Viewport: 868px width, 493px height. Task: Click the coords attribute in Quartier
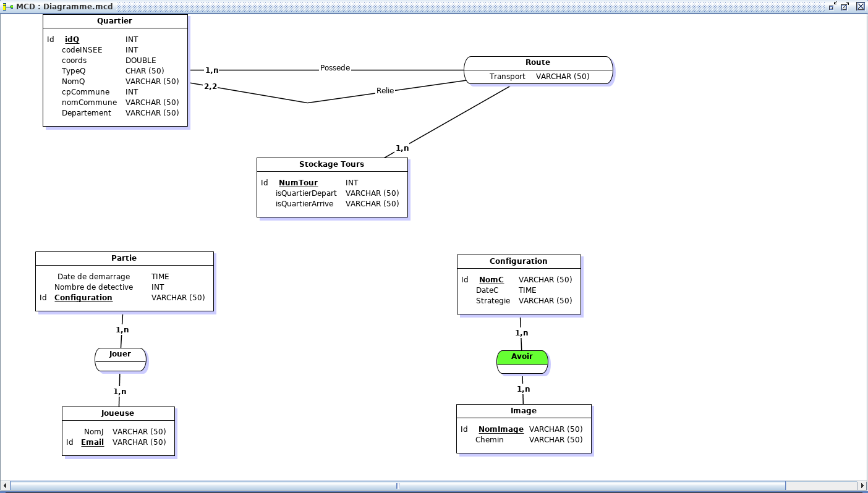74,61
